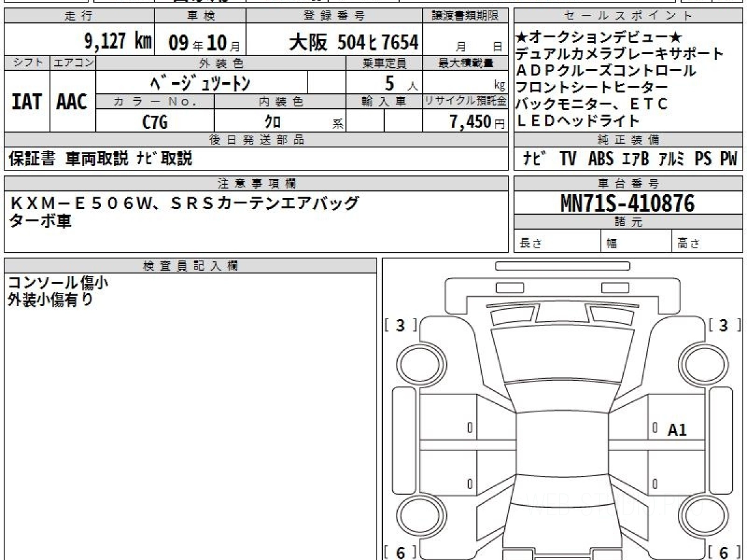This screenshot has height=560, width=747.
Task: Select the 最大積載量 header
Action: coord(466,63)
